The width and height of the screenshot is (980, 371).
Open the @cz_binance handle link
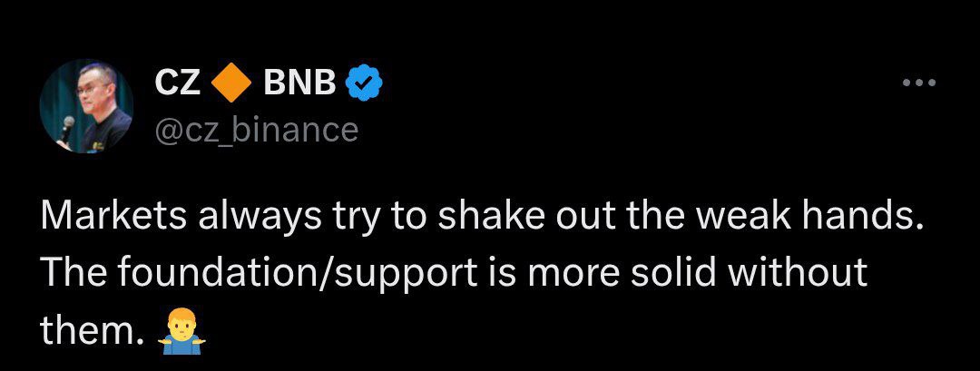coord(257,130)
